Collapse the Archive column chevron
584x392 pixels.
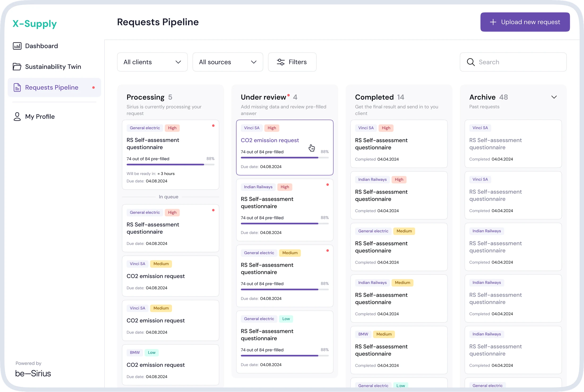pyautogui.click(x=554, y=97)
